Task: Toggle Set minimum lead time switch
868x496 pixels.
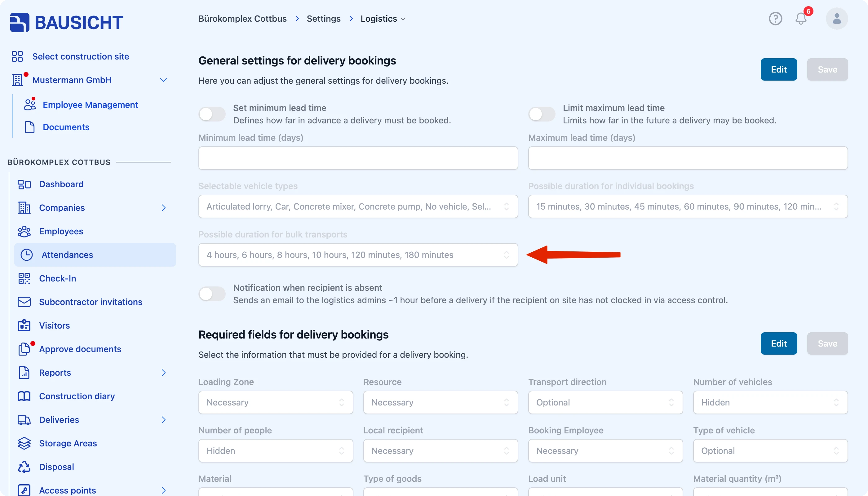Action: pyautogui.click(x=212, y=114)
